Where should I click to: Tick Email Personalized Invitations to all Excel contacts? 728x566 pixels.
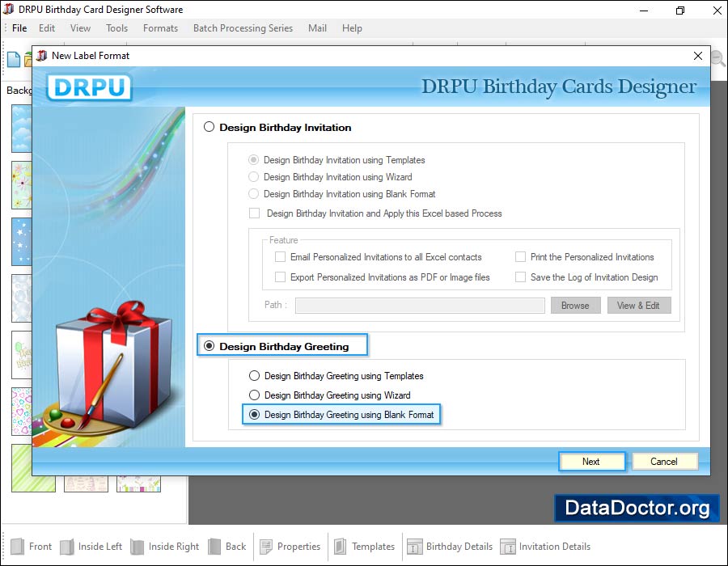(280, 256)
